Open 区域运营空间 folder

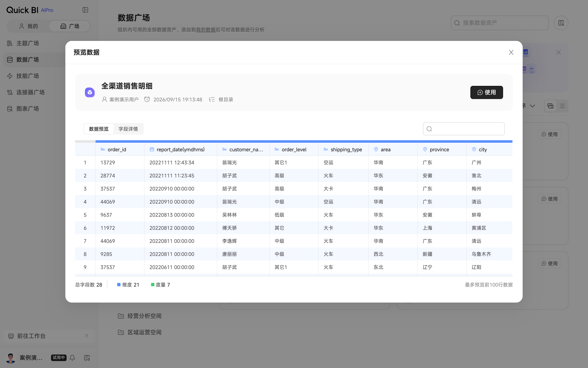click(140, 332)
